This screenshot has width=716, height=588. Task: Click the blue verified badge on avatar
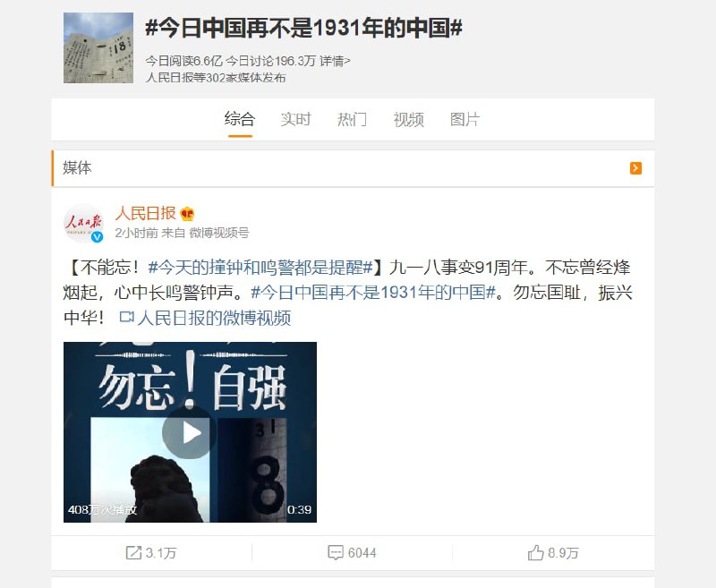98,237
